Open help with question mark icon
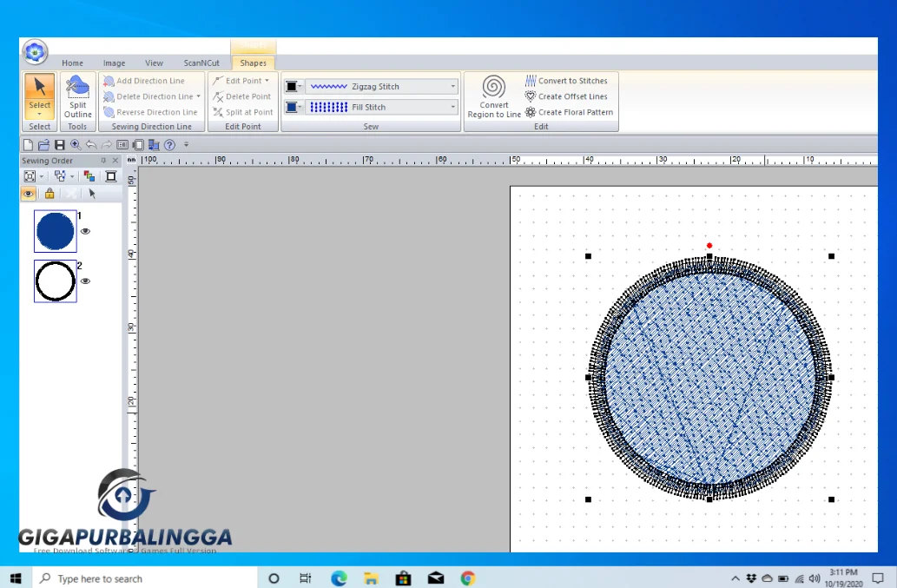Image resolution: width=897 pixels, height=588 pixels. click(x=169, y=145)
